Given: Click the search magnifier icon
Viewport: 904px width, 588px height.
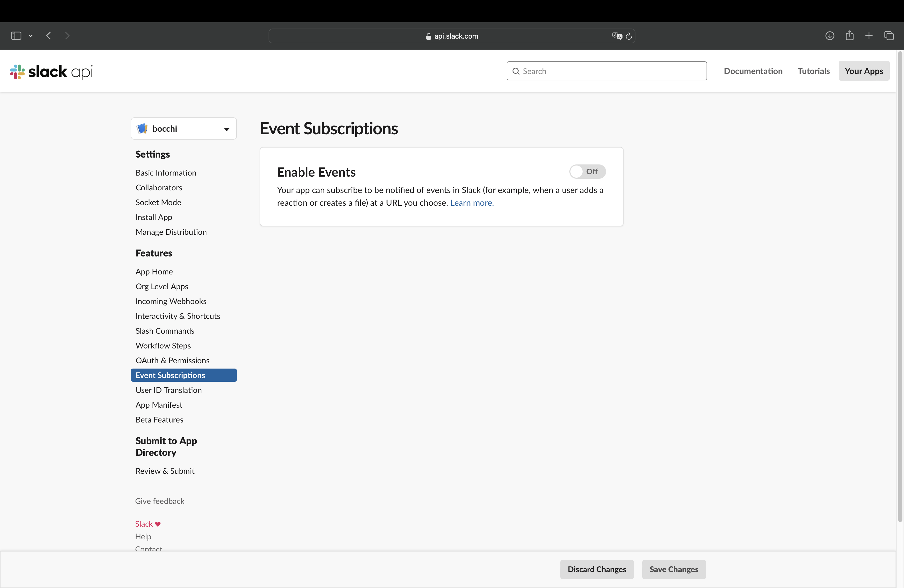Looking at the screenshot, I should tap(516, 71).
